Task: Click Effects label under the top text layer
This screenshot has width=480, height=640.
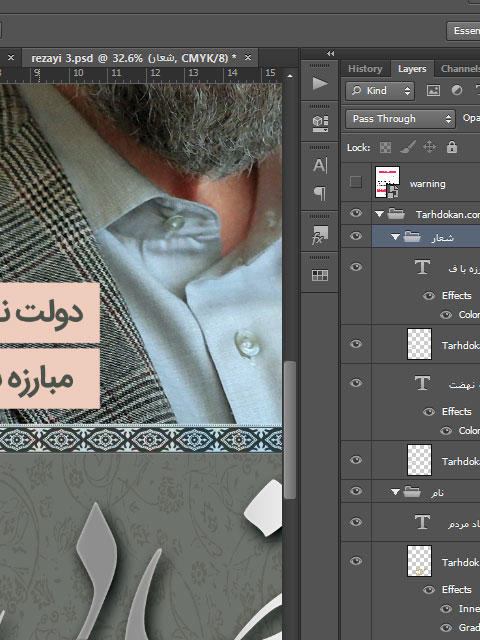Action: tap(456, 296)
